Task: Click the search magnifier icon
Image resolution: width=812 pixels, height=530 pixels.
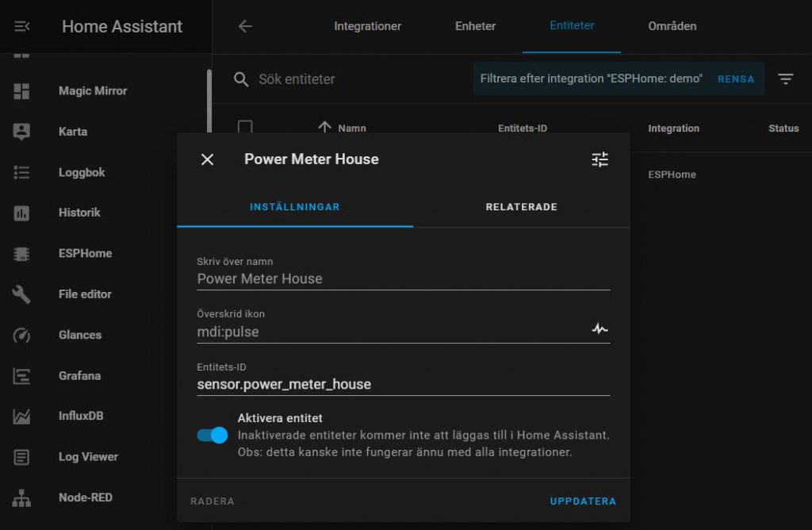Action: point(241,79)
